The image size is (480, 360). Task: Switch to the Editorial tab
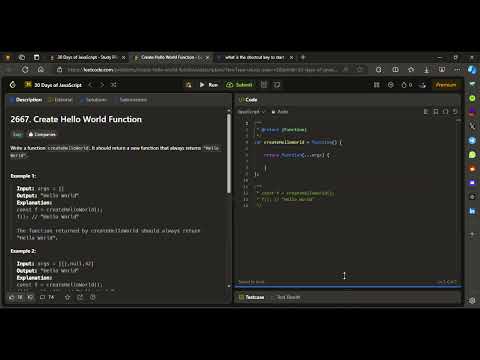click(60, 100)
